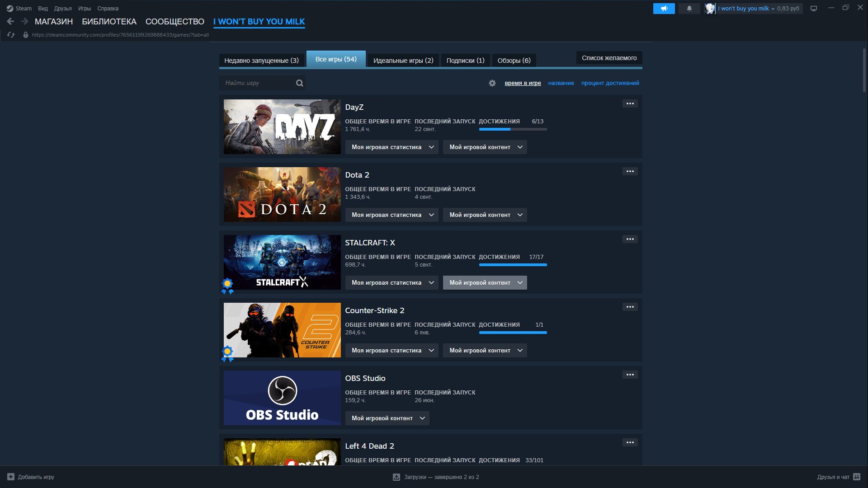868x488 pixels.
Task: Open the OBS Studio thumbnail
Action: coord(282,398)
